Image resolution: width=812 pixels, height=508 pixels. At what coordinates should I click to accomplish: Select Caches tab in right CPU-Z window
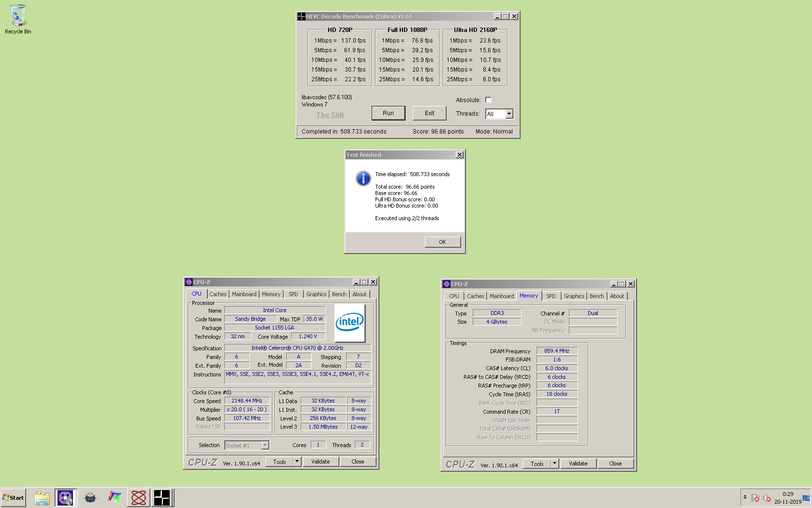point(476,296)
